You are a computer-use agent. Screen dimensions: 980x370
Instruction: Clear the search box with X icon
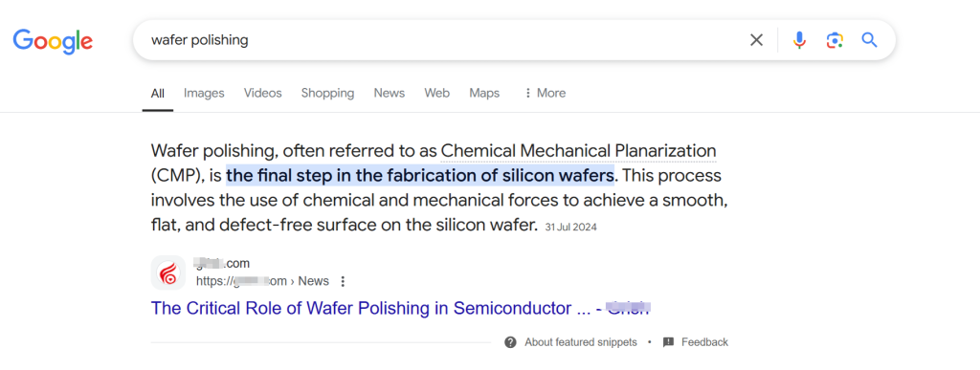756,40
